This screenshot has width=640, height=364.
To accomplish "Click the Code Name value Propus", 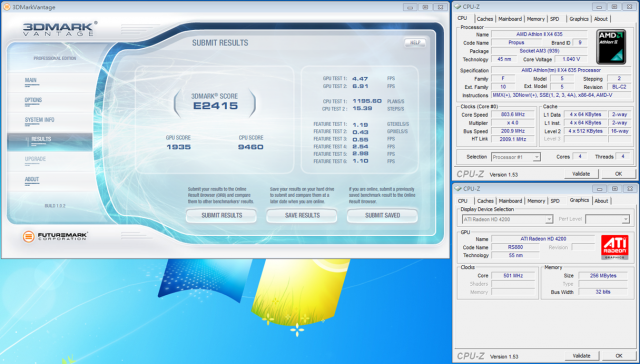I will (x=516, y=43).
